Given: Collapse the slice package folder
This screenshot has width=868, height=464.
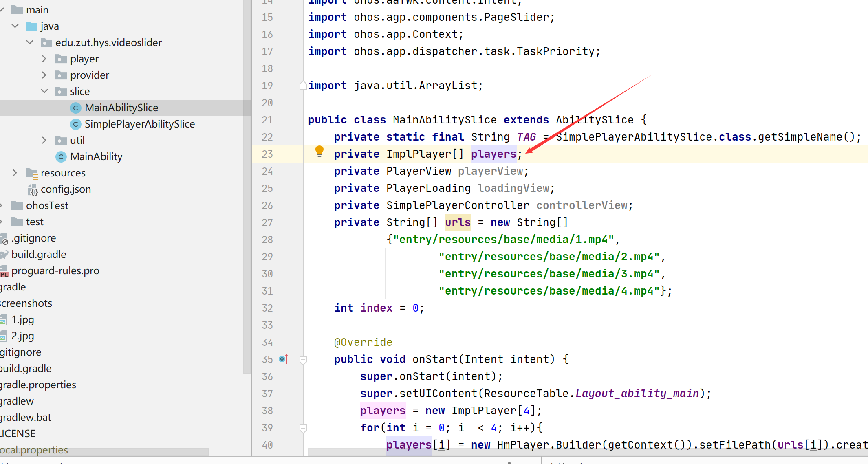Looking at the screenshot, I should [44, 91].
